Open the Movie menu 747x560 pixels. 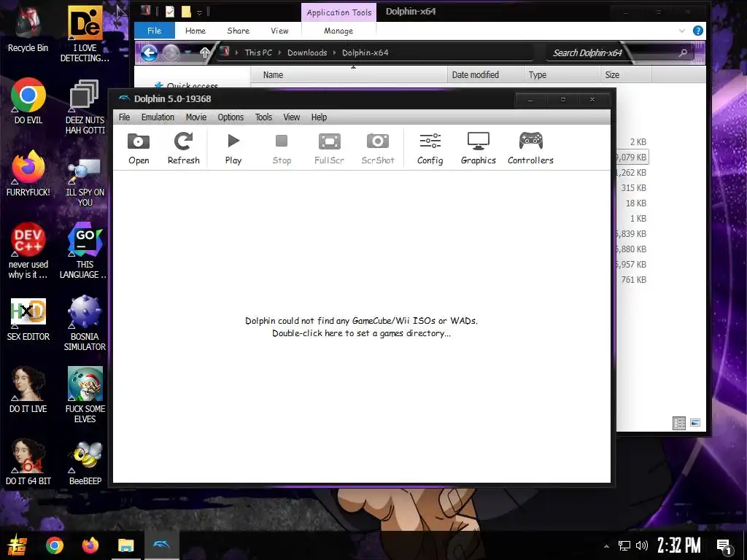click(x=196, y=117)
